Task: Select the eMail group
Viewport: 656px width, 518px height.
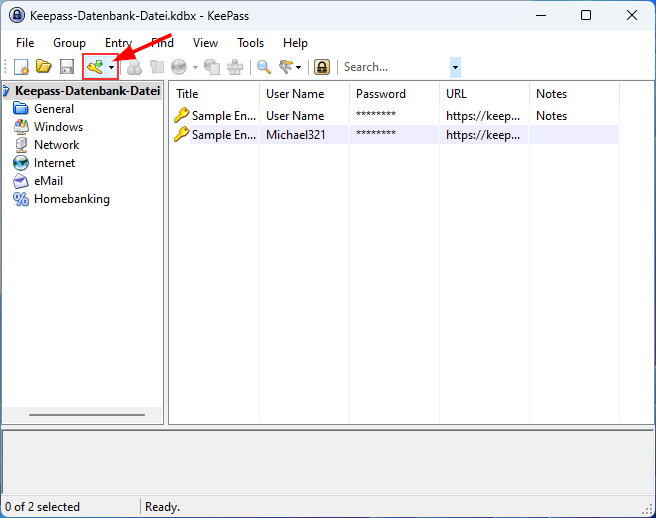Action: point(49,181)
